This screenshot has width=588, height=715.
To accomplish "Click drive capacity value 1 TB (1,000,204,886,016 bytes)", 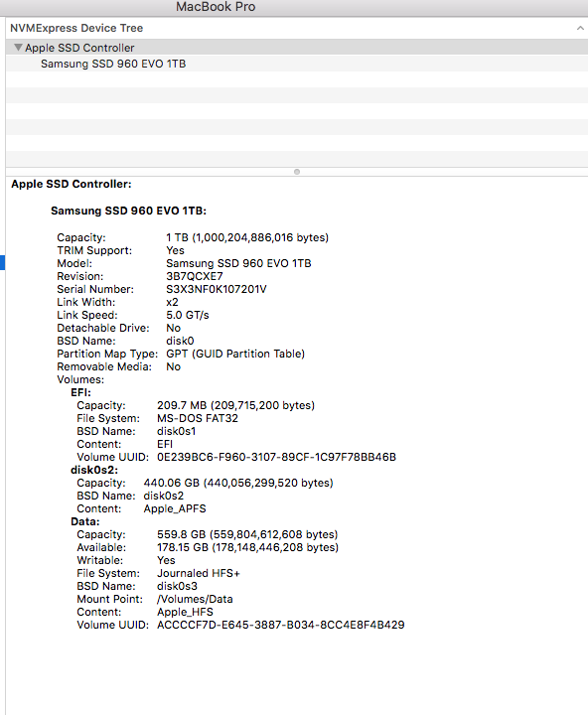I will point(247,237).
